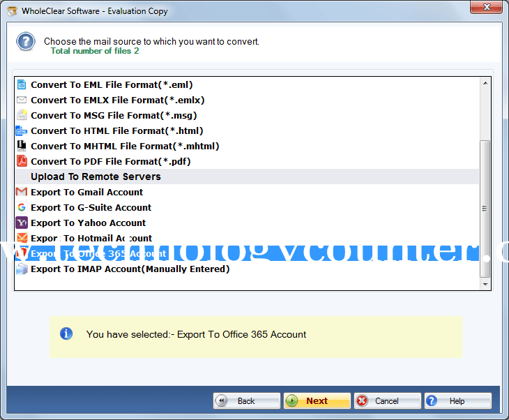Click the EMLX envelope icon
Image resolution: width=509 pixels, height=420 pixels.
22,100
